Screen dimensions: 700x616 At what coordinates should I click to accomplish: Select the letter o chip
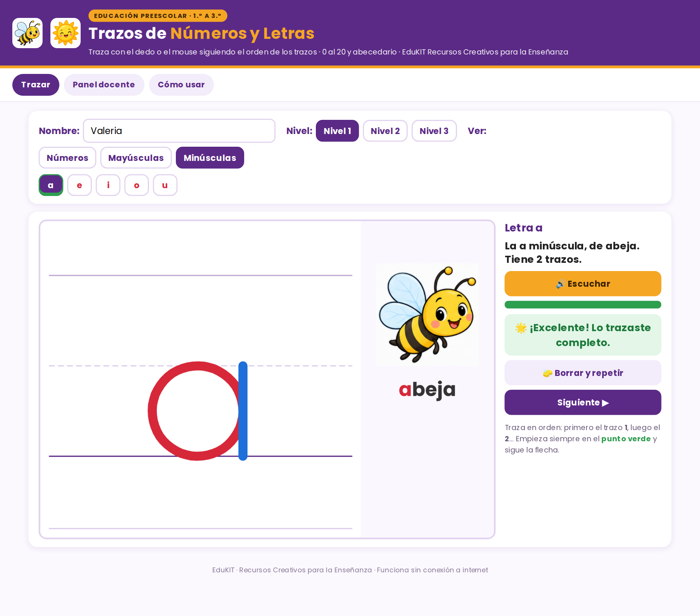pyautogui.click(x=137, y=185)
